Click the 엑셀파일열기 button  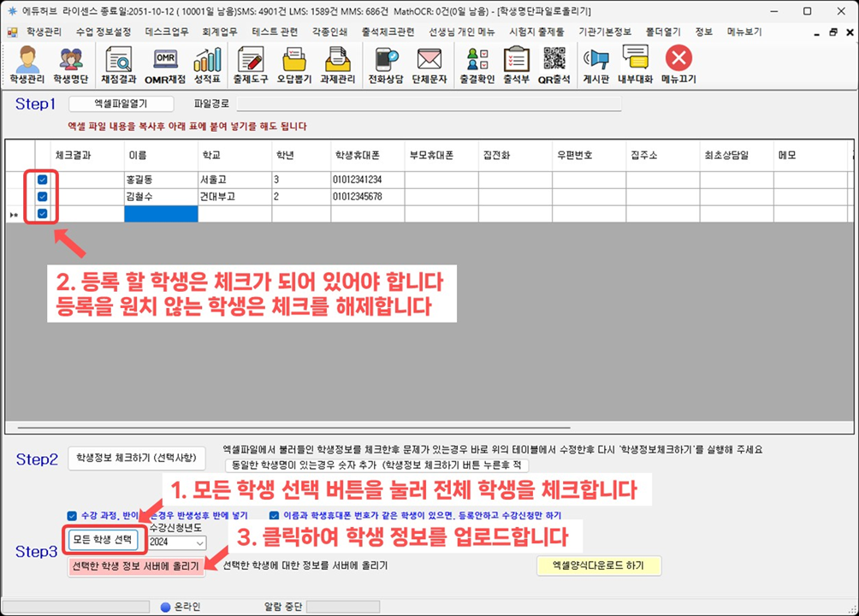(x=121, y=104)
